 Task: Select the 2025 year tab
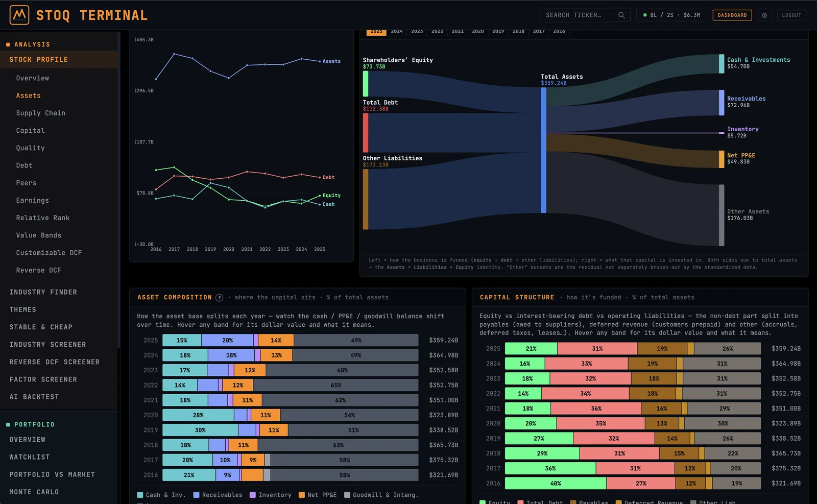click(376, 32)
